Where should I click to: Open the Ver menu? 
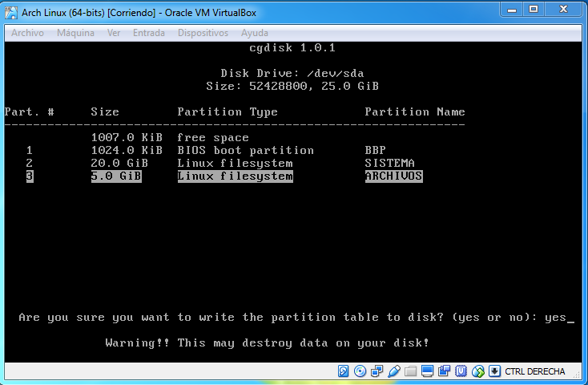point(114,33)
